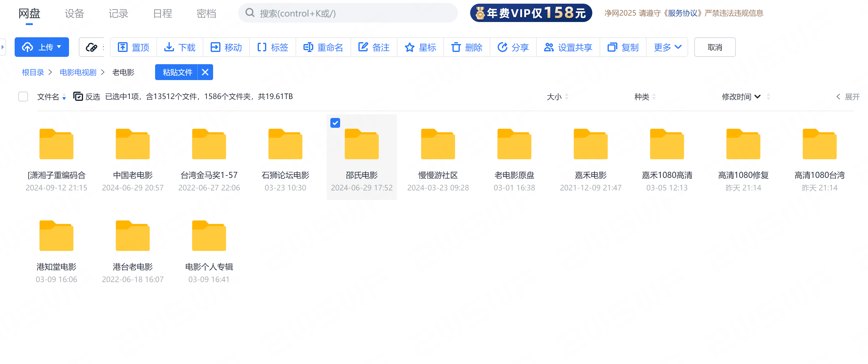This screenshot has width=868, height=364.
Task: Delete the selected item
Action: point(467,47)
